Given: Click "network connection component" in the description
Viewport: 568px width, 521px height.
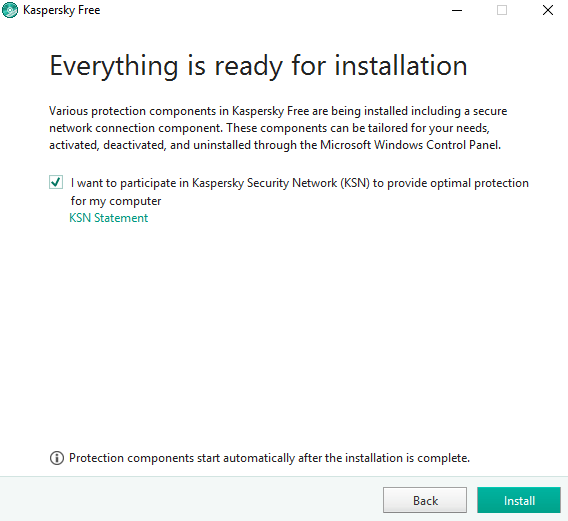Looking at the screenshot, I should pos(135,128).
